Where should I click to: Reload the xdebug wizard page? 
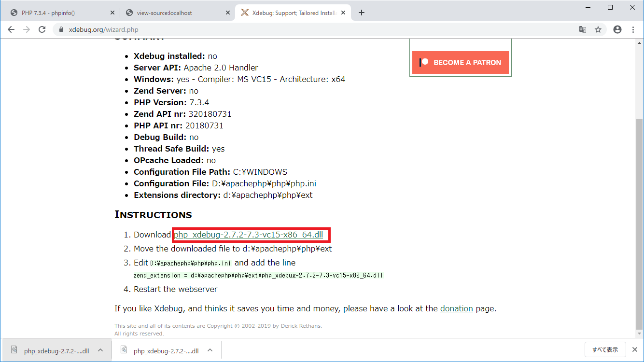pos(42,29)
